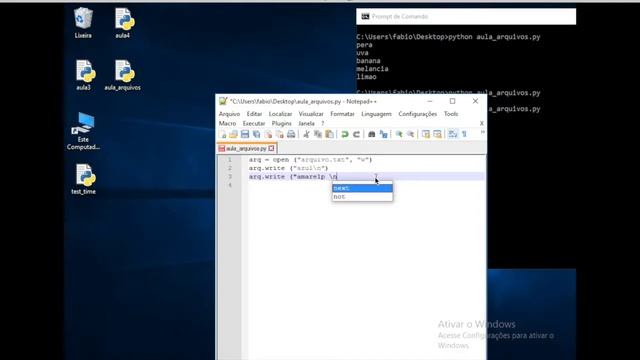This screenshot has height=360, width=640.
Task: Select the aula4 Python file desktop icon
Action: [x=123, y=23]
